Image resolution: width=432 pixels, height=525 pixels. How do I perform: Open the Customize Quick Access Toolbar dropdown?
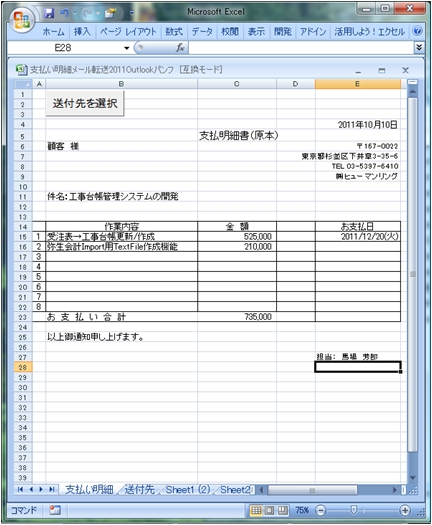(x=132, y=14)
